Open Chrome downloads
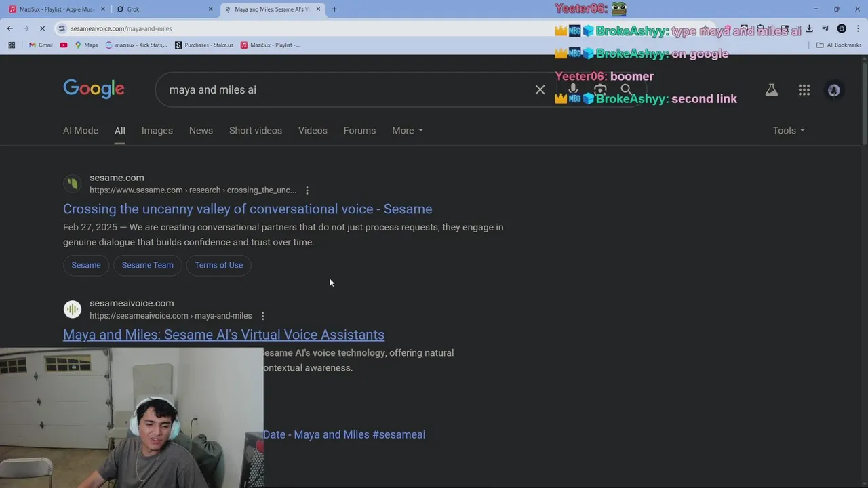 click(x=809, y=28)
